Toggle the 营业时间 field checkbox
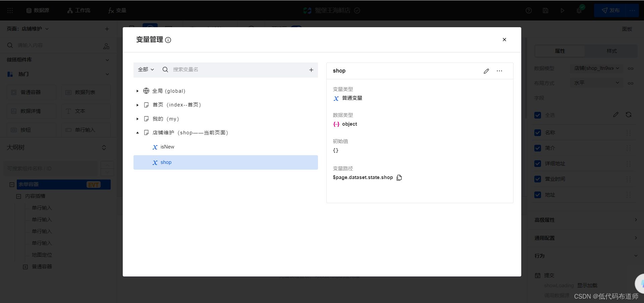Image resolution: width=644 pixels, height=303 pixels. [x=538, y=179]
